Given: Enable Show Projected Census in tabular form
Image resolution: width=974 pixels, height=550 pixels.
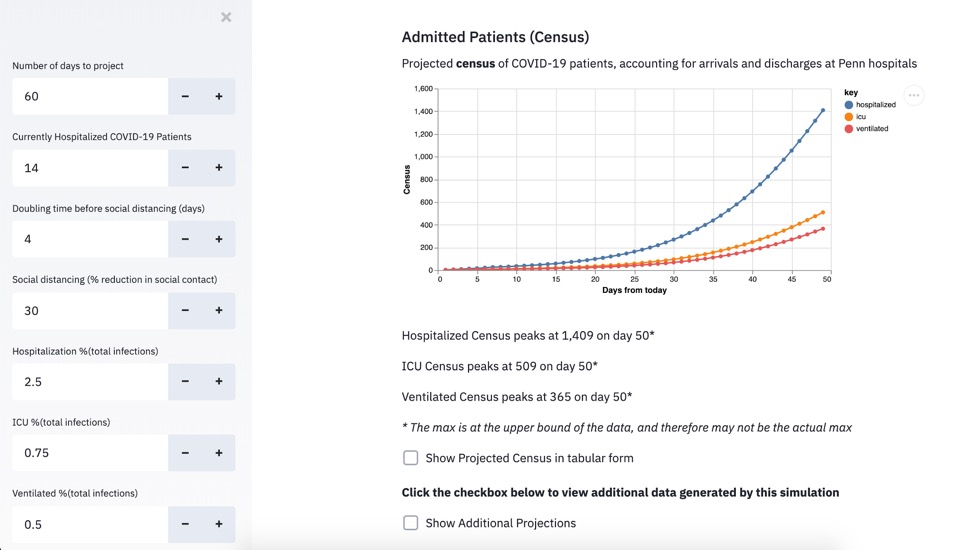Looking at the screenshot, I should pos(411,458).
